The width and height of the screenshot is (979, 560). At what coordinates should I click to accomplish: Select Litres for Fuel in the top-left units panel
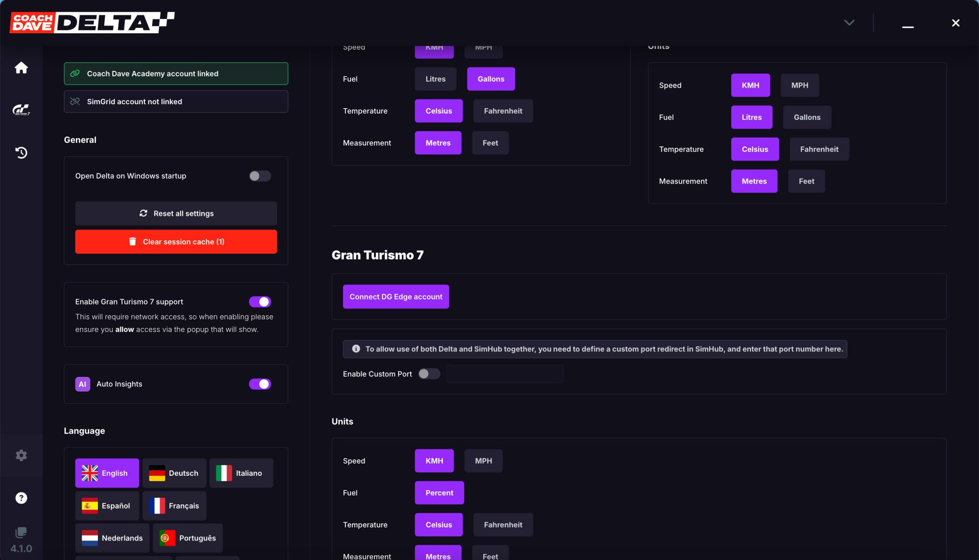(x=435, y=79)
